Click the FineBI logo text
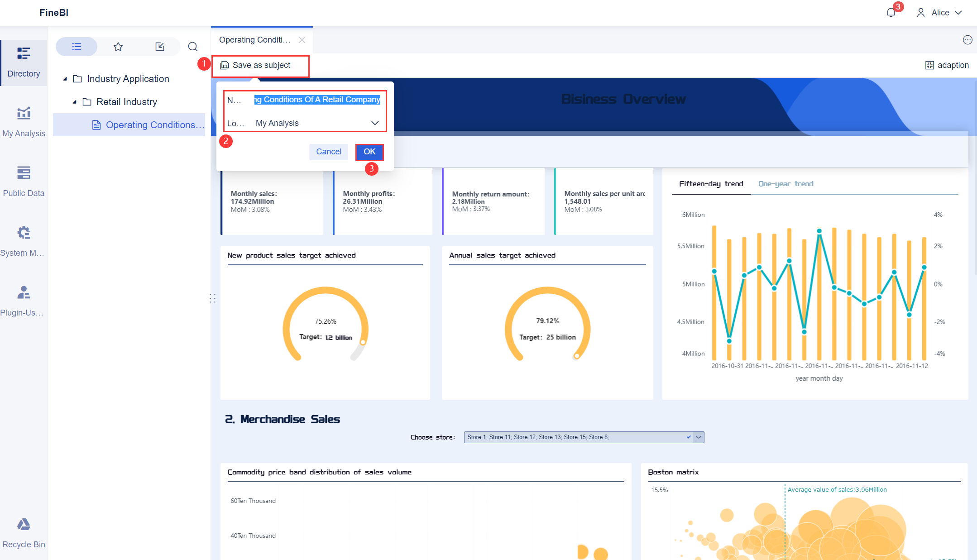The image size is (977, 560). click(x=54, y=13)
